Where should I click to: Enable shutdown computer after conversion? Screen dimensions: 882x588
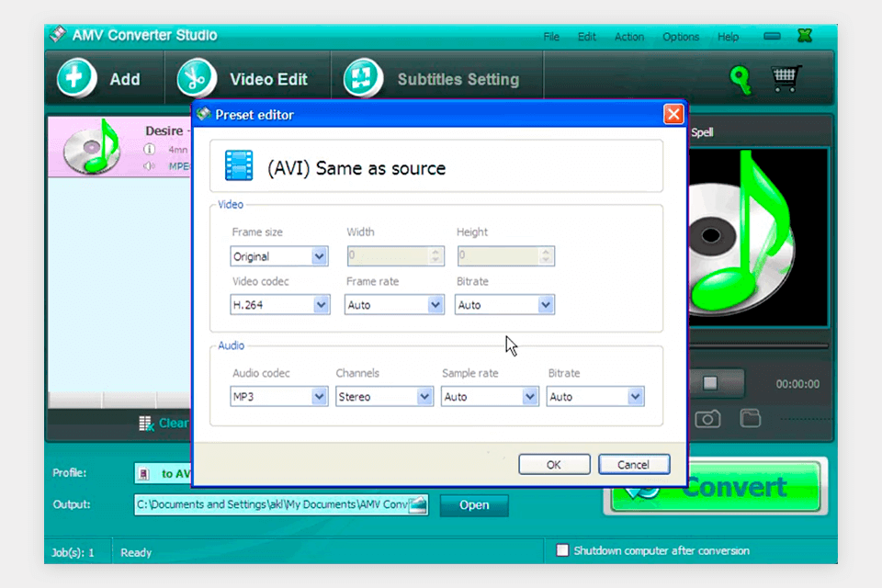click(x=562, y=550)
